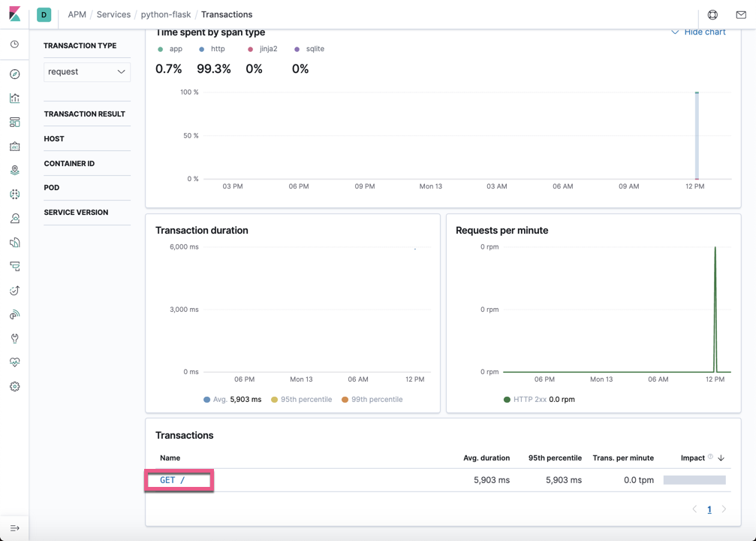Go to next page arrow
The image size is (756, 541).
pyautogui.click(x=724, y=509)
